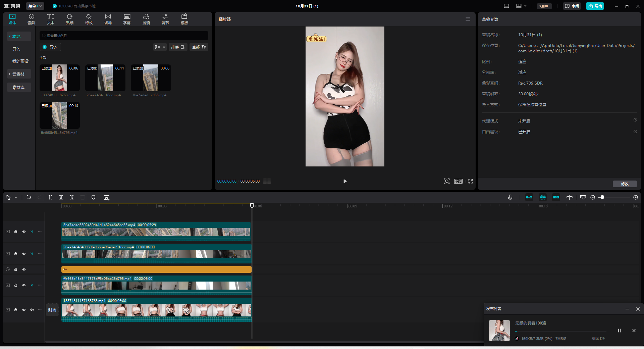
Task: Switch to the 文本 tab
Action: pos(50,19)
